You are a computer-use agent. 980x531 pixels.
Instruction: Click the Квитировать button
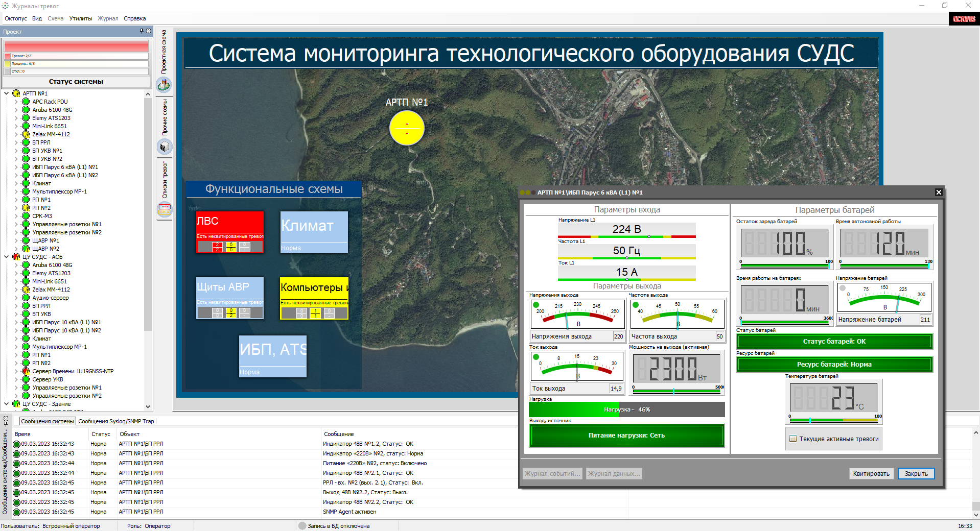pos(871,474)
